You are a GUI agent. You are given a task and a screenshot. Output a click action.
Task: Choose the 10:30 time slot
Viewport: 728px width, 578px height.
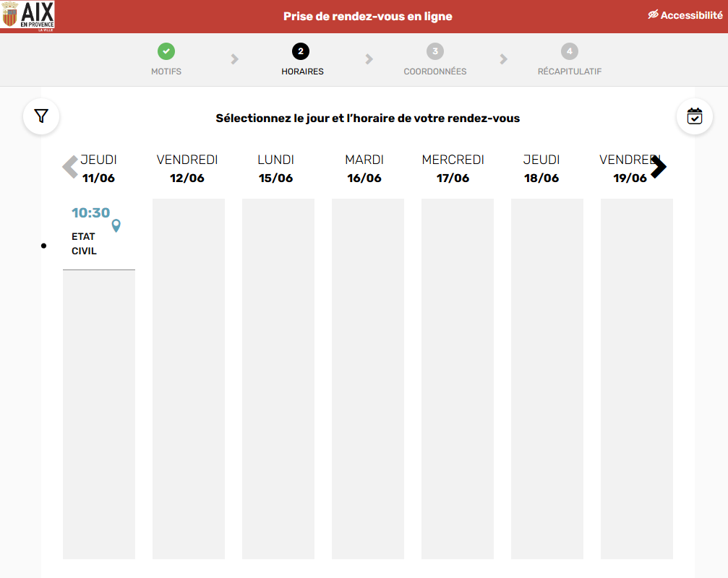(90, 212)
